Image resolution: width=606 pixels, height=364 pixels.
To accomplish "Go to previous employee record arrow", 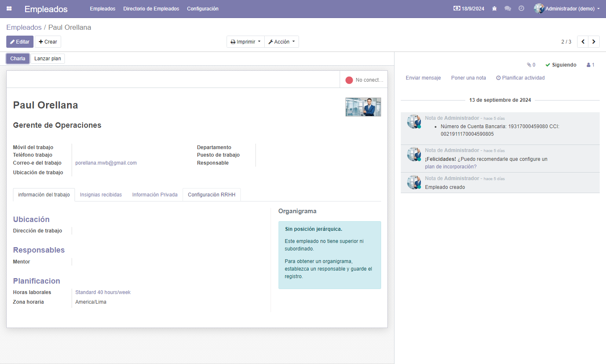I will [x=583, y=42].
